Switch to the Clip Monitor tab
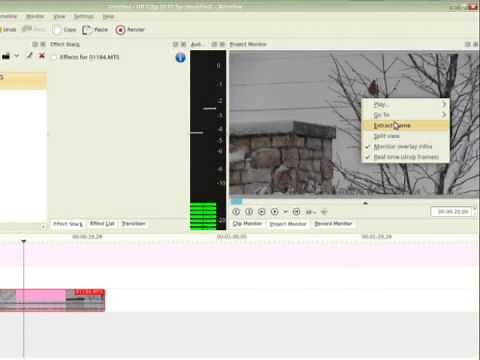 click(x=248, y=224)
